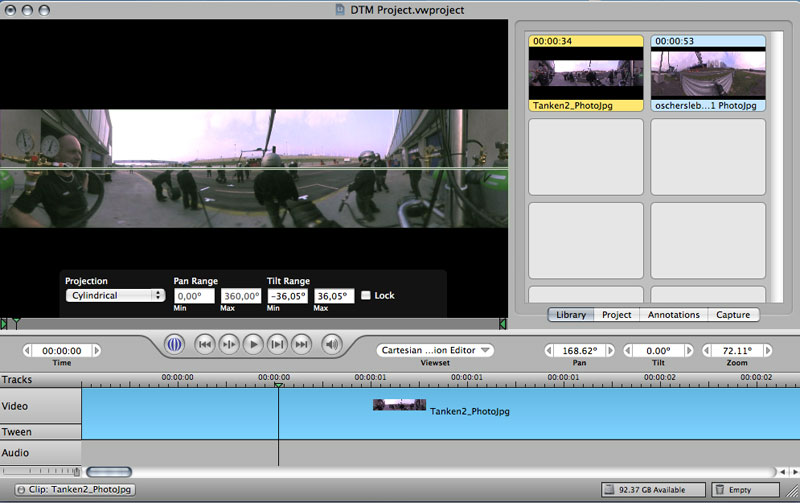
Task: Skip to the next marker
Action: pyautogui.click(x=277, y=345)
